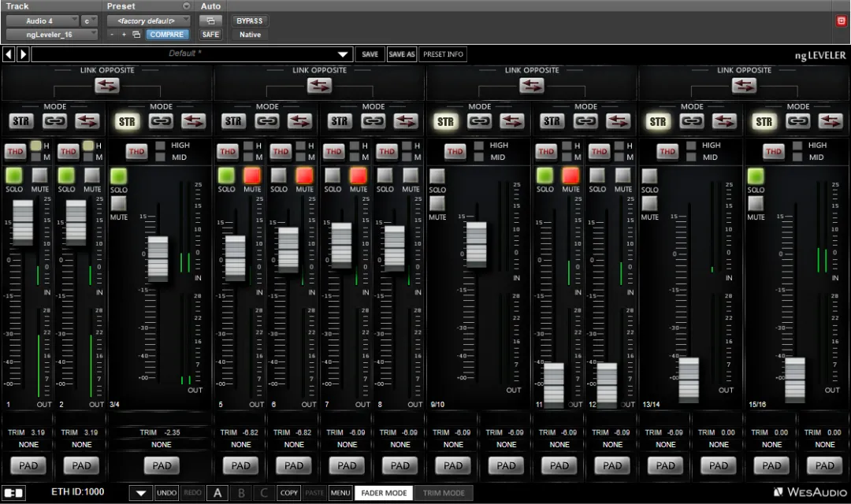Click the fader handle on channel 3/4
The image size is (851, 504).
point(158,258)
